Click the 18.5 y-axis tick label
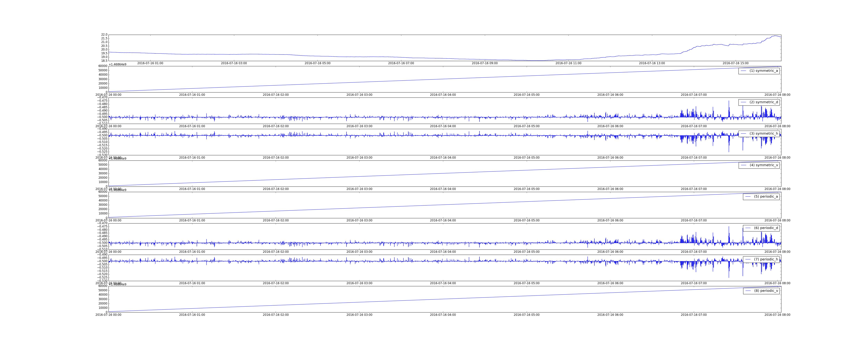Image resolution: width=868 pixels, height=347 pixels. [104, 61]
